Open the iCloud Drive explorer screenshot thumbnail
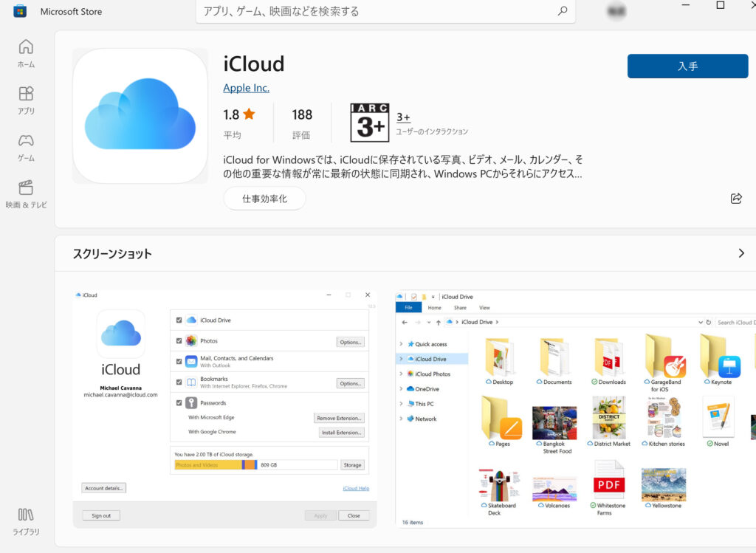756x553 pixels. 575,409
